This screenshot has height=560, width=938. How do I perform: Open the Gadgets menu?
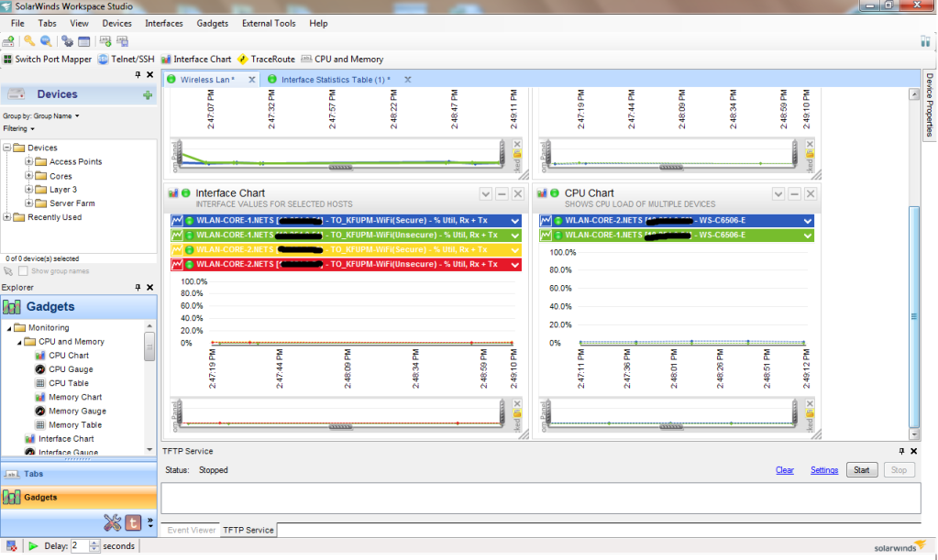tap(212, 23)
